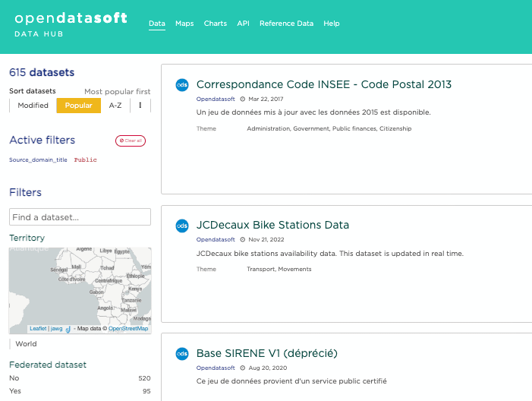Filter federated datasets by Yes
Viewport: 532px width, 401px height.
click(x=14, y=391)
